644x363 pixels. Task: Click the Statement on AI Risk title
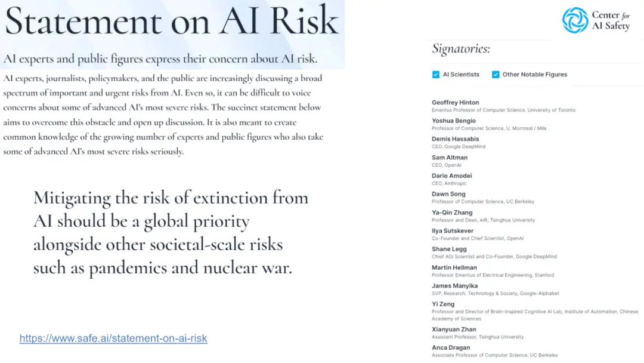coord(172,21)
